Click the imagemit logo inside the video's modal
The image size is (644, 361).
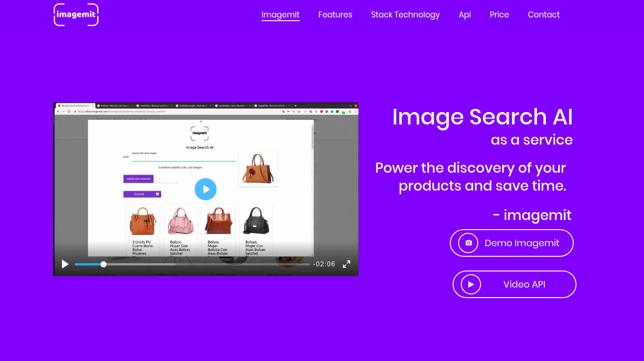point(200,133)
